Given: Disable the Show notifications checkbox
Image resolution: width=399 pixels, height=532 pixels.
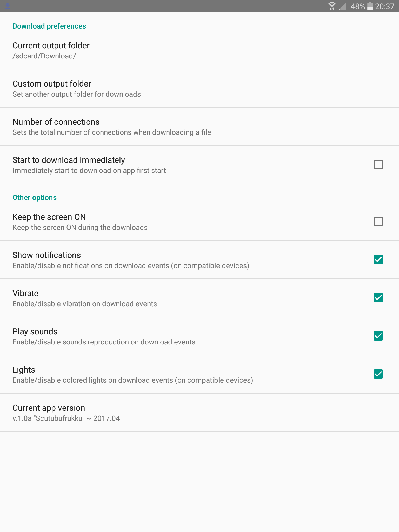Looking at the screenshot, I should coord(378,260).
